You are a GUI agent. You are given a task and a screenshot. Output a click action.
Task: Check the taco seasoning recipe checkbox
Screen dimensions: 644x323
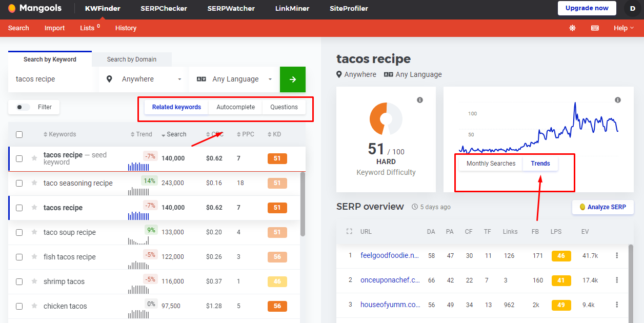(19, 183)
